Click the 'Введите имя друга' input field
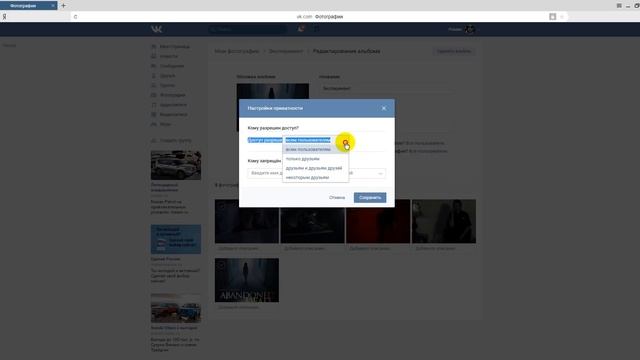The height and width of the screenshot is (360, 640). point(316,173)
